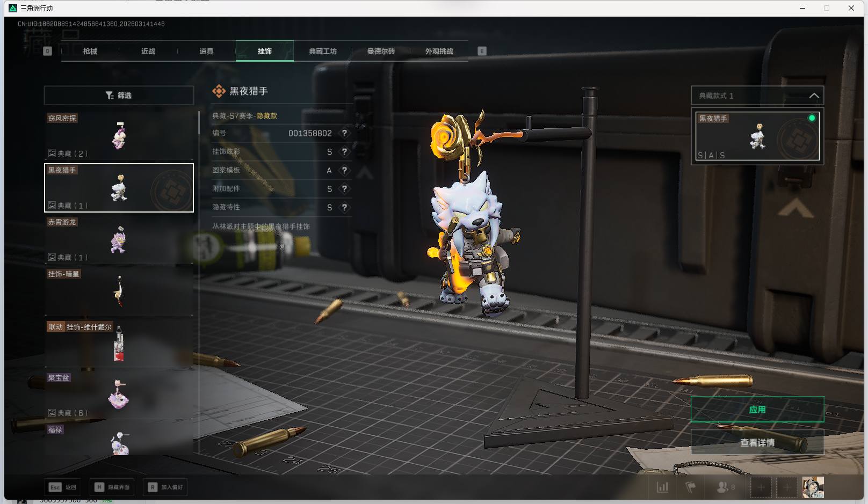868x504 pixels.
Task: Toggle the green equipped indicator on 黑夜猎手 variant
Action: click(x=812, y=118)
